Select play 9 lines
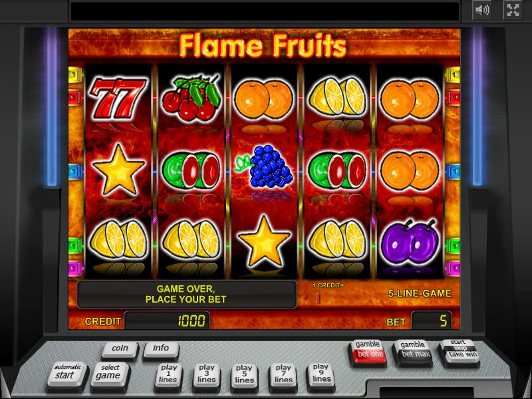The image size is (532, 399). pos(321,376)
